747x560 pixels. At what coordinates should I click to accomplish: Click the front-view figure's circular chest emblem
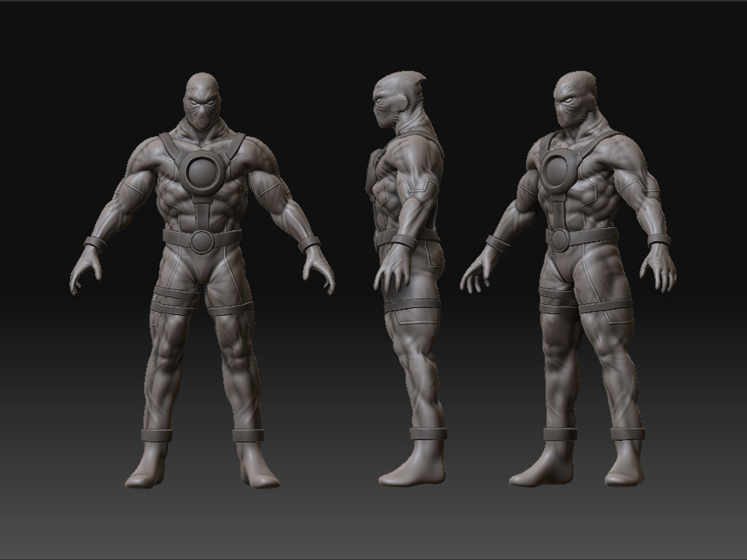pos(203,172)
